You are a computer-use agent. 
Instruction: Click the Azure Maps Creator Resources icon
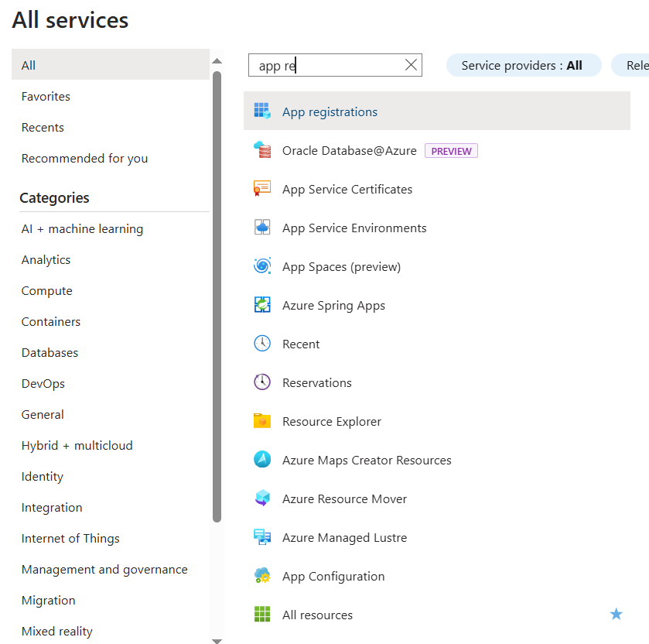point(262,460)
